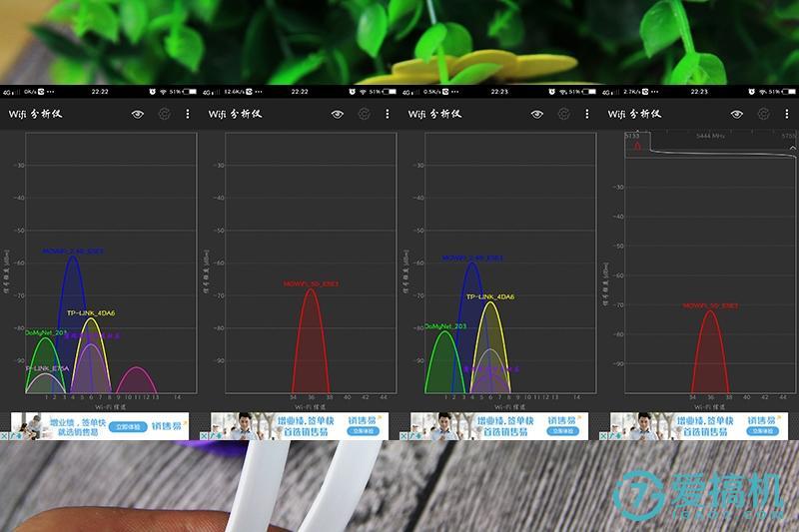This screenshot has height=532, width=799.
Task: Click the 5444 MHz label in the overview strip
Action: 710,136
